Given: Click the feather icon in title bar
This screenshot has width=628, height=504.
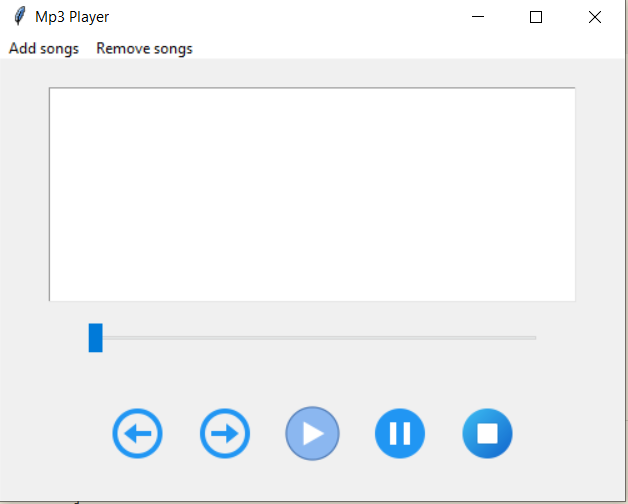Looking at the screenshot, I should (x=19, y=16).
